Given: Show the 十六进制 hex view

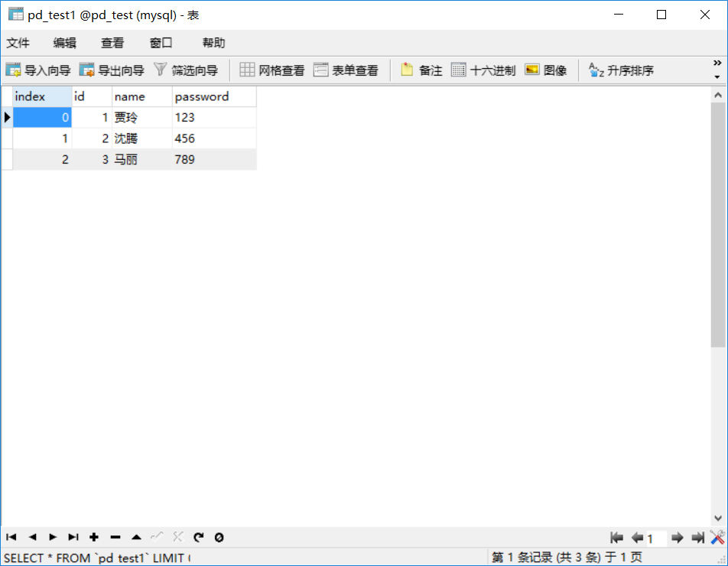Looking at the screenshot, I should tap(483, 70).
